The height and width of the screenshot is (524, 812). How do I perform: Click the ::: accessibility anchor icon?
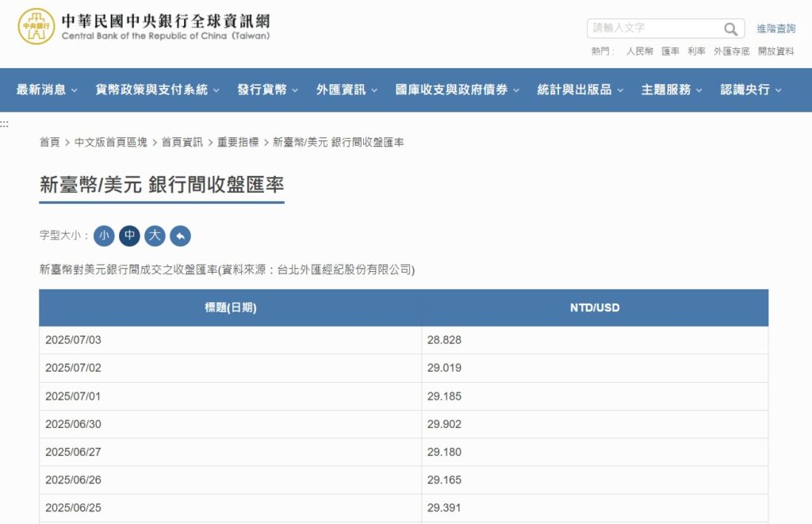4,124
